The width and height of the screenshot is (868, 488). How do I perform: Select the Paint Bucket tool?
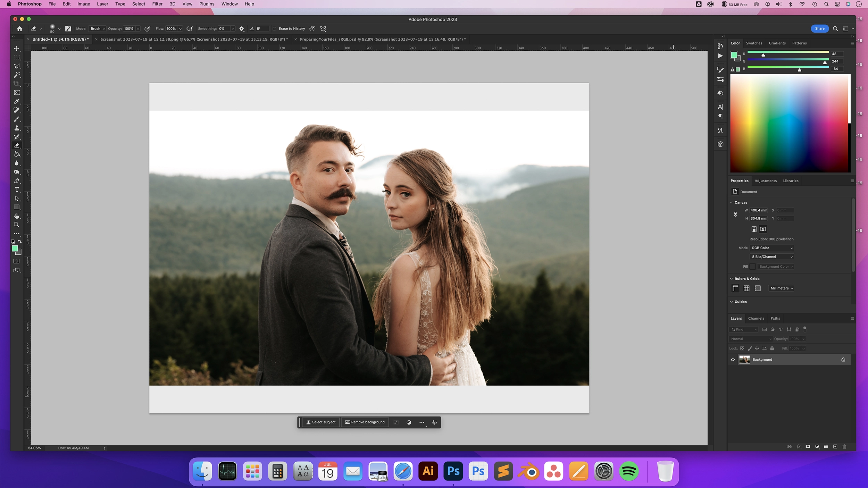[16, 154]
